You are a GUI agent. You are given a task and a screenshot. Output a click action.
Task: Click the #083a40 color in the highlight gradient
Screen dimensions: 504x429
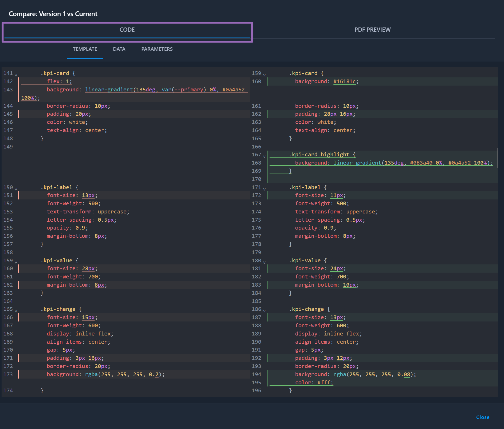coord(422,163)
